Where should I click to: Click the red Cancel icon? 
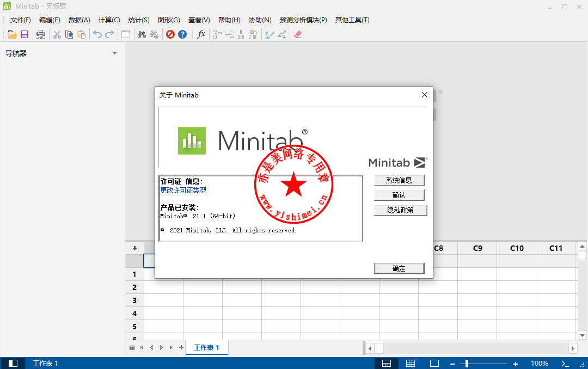[x=170, y=34]
